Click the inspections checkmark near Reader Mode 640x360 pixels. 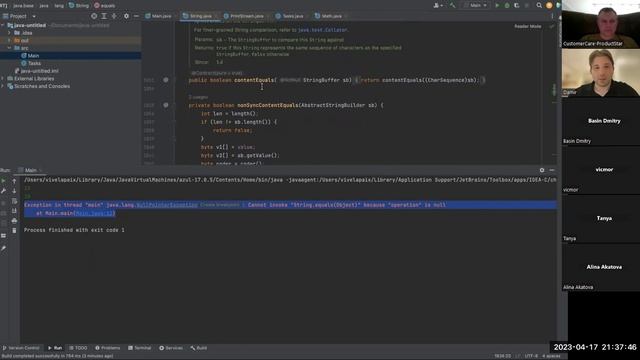click(x=552, y=26)
